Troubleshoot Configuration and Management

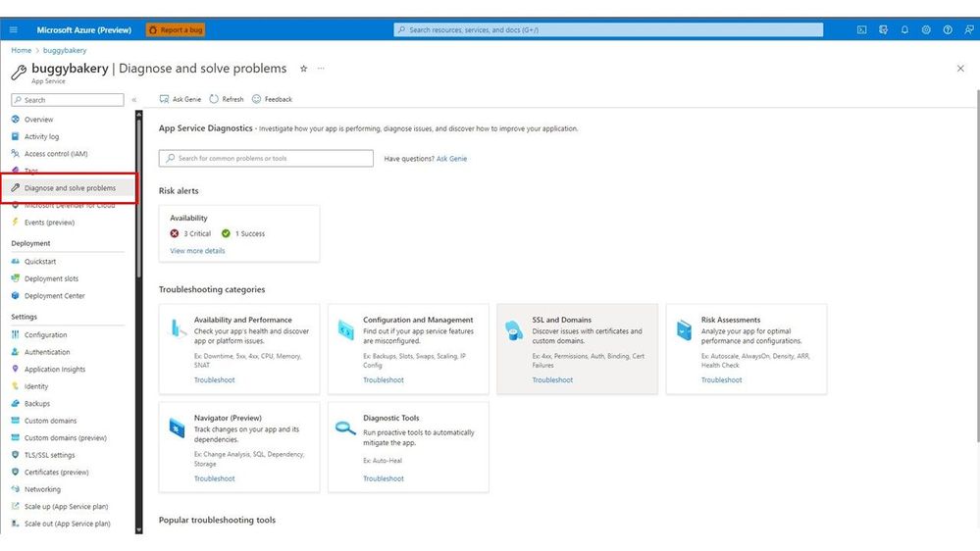pos(384,379)
